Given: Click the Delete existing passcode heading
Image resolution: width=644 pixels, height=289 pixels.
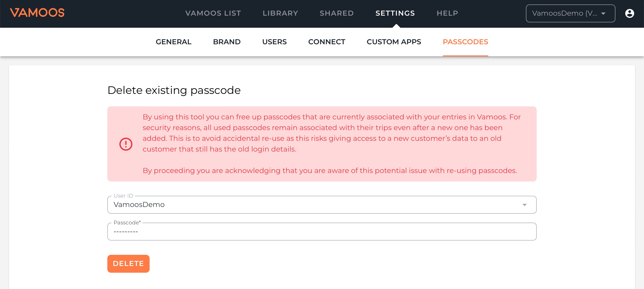Looking at the screenshot, I should (174, 90).
